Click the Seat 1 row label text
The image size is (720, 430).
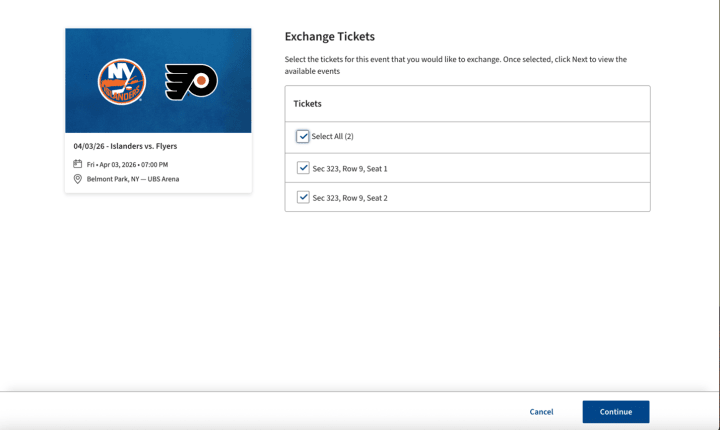point(350,169)
